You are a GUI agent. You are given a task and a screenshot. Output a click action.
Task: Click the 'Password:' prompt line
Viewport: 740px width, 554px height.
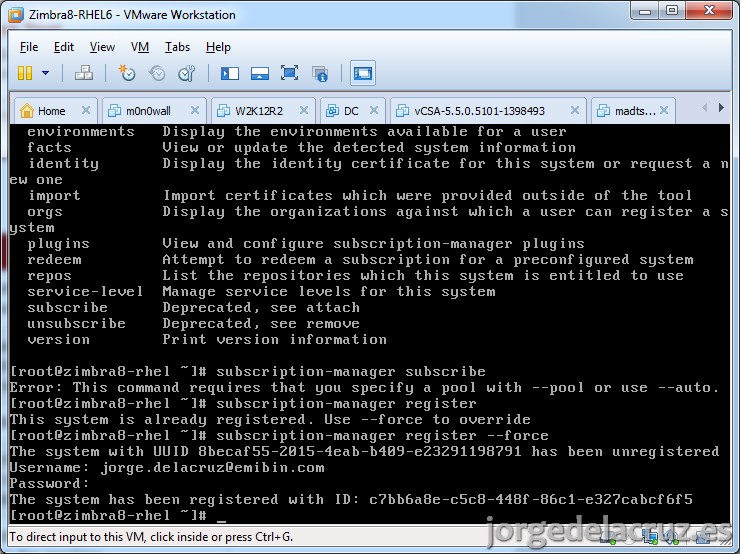pos(49,484)
